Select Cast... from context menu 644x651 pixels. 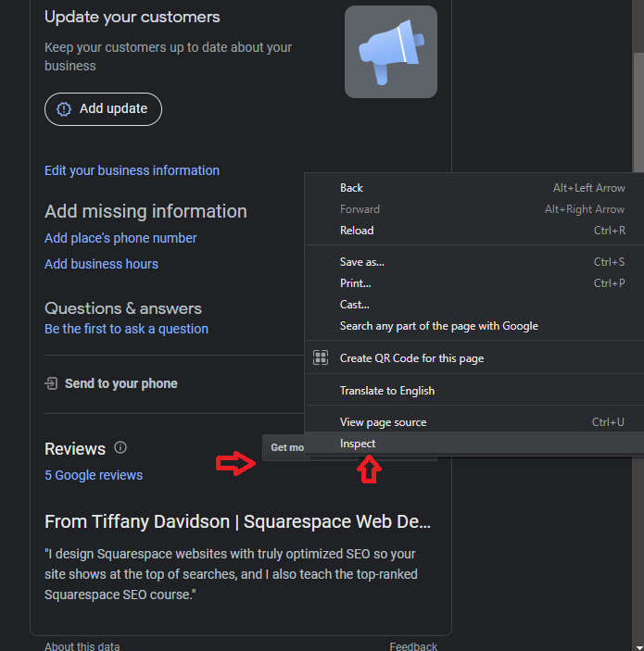474,305
